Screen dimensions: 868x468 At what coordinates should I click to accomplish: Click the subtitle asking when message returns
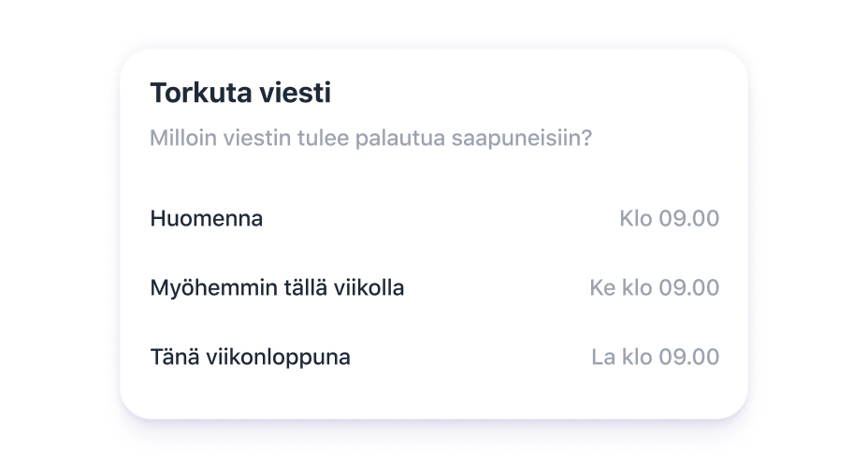(370, 139)
